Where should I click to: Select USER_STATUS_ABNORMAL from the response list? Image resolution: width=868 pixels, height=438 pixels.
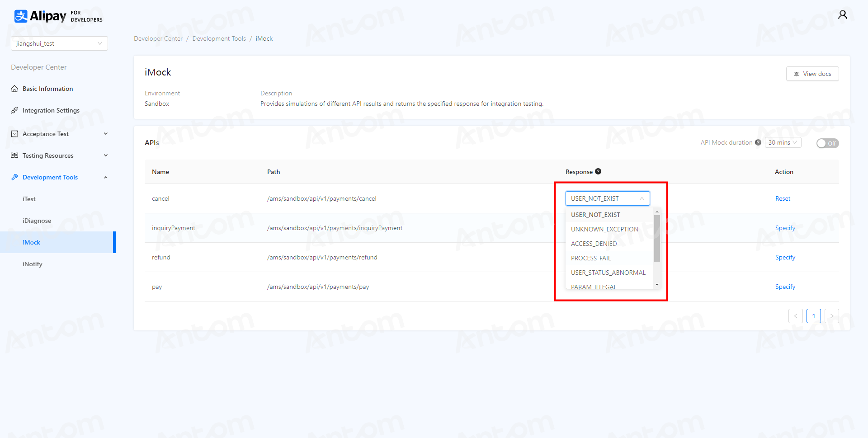pyautogui.click(x=609, y=273)
